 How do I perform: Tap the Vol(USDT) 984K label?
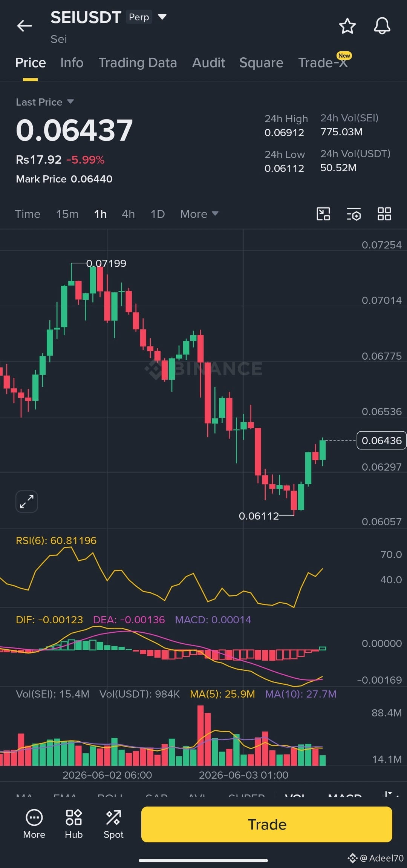139,694
